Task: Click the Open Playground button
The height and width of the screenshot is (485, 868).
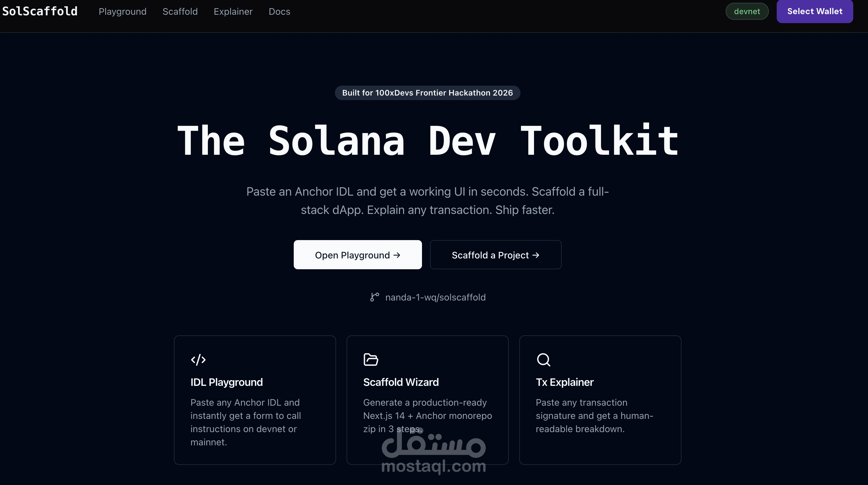Action: (357, 255)
